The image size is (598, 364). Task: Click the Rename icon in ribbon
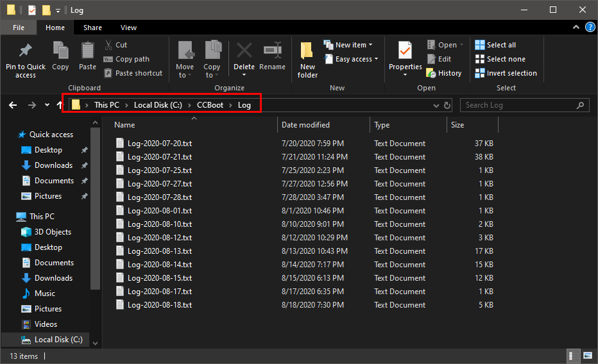[273, 51]
